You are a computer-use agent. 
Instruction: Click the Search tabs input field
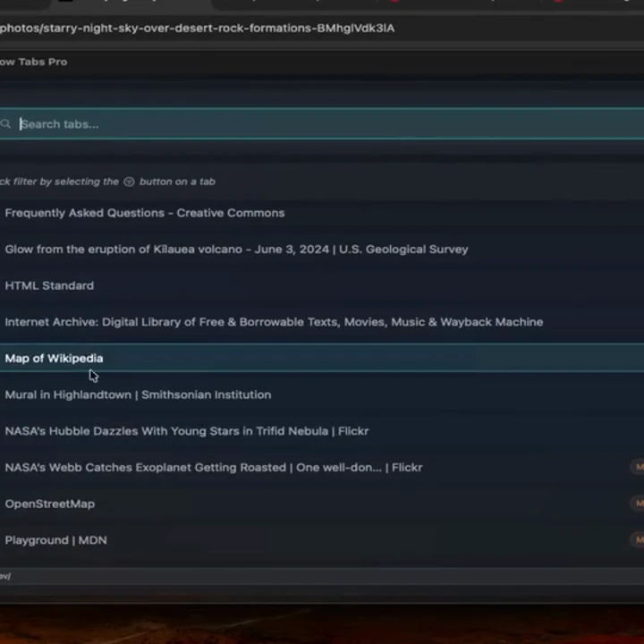(322, 124)
